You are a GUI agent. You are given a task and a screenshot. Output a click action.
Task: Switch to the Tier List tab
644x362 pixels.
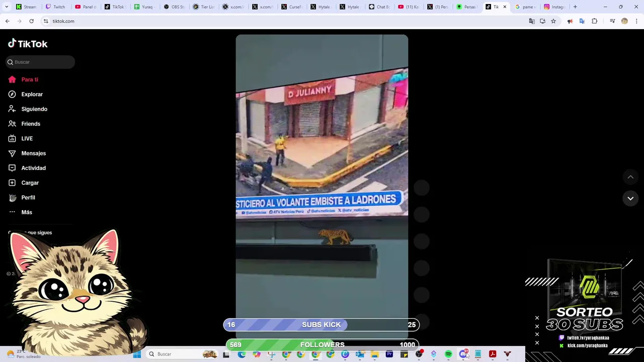[204, 7]
